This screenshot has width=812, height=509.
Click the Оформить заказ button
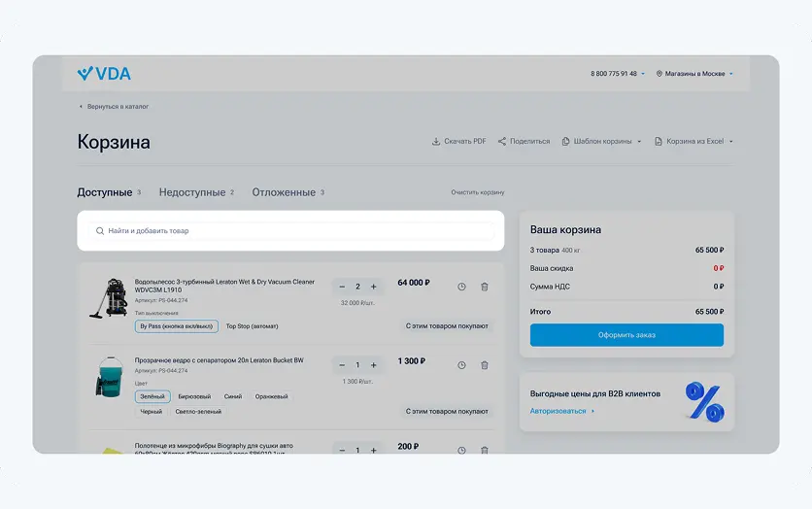point(626,335)
